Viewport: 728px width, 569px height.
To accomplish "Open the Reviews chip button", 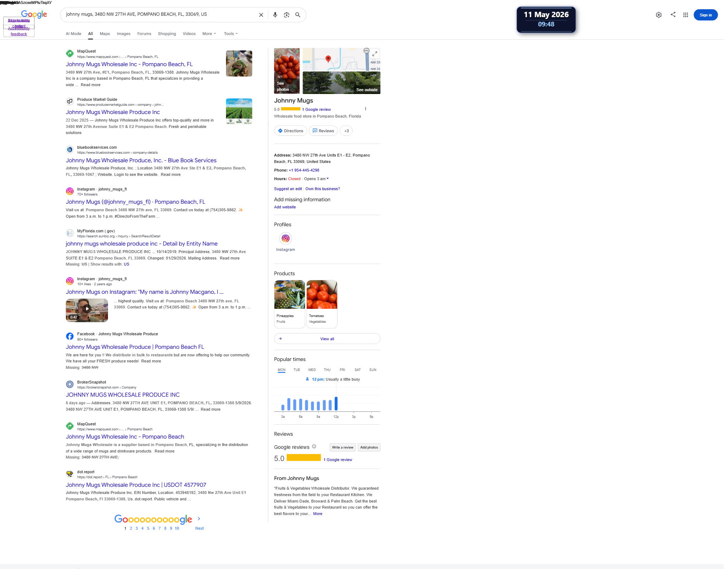I will (323, 131).
